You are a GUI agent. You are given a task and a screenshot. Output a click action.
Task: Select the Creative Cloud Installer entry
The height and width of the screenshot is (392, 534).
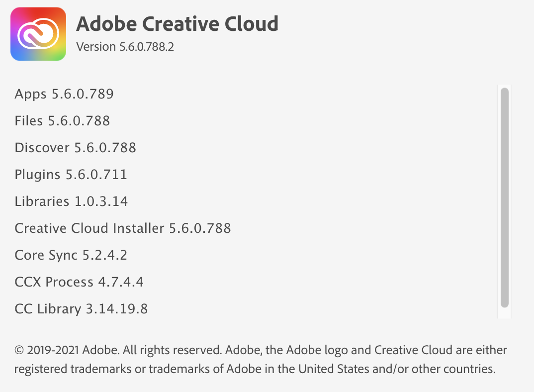(123, 228)
